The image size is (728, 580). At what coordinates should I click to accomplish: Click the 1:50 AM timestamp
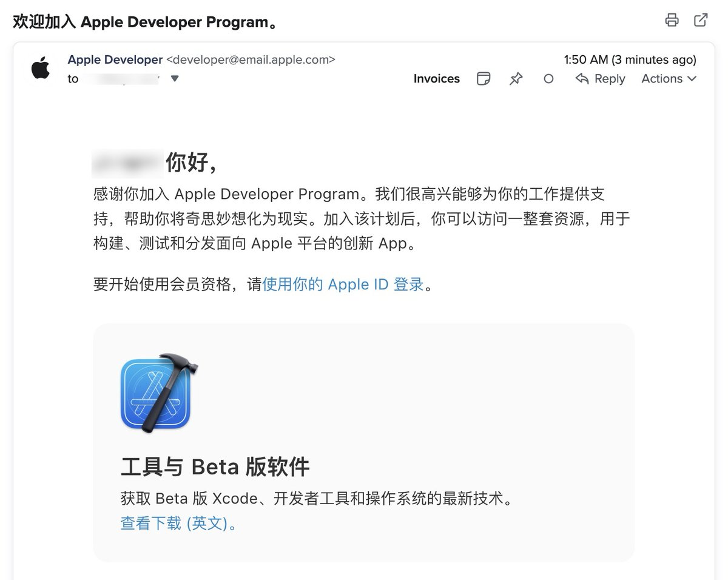[630, 59]
